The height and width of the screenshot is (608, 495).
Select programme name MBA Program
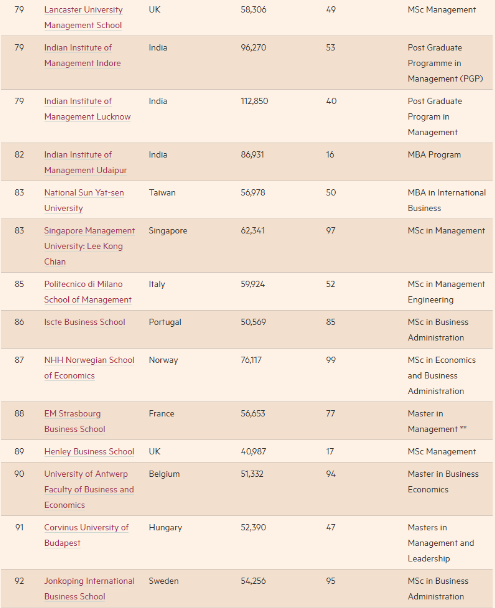click(x=435, y=155)
